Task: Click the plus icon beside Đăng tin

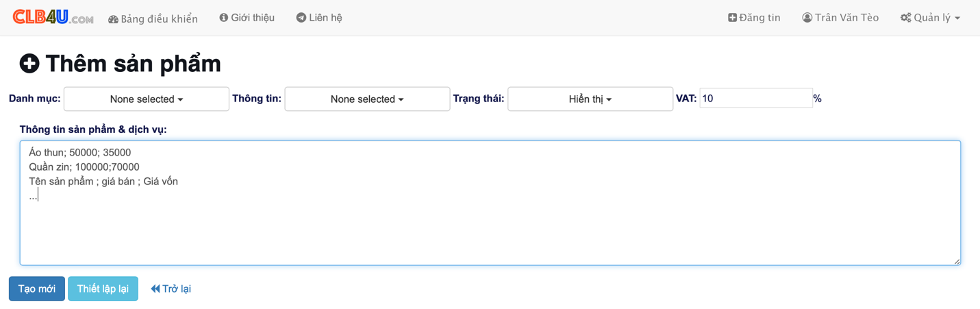Action: [732, 18]
